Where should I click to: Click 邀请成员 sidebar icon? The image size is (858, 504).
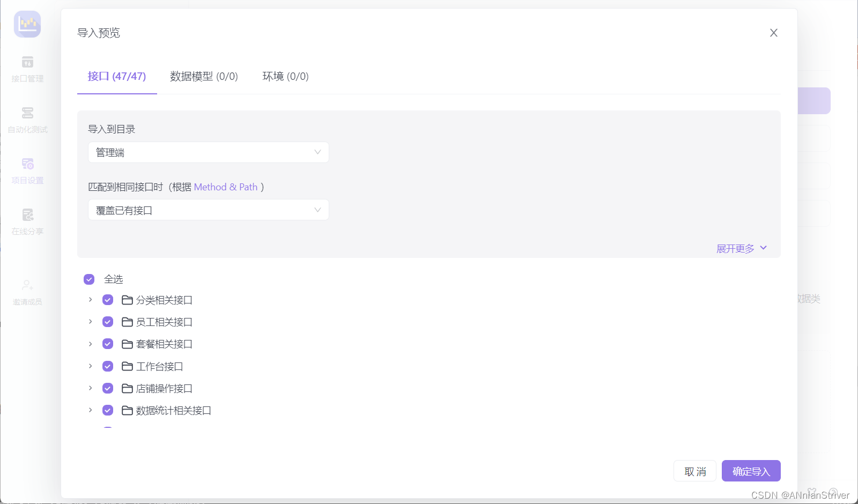[x=27, y=285]
